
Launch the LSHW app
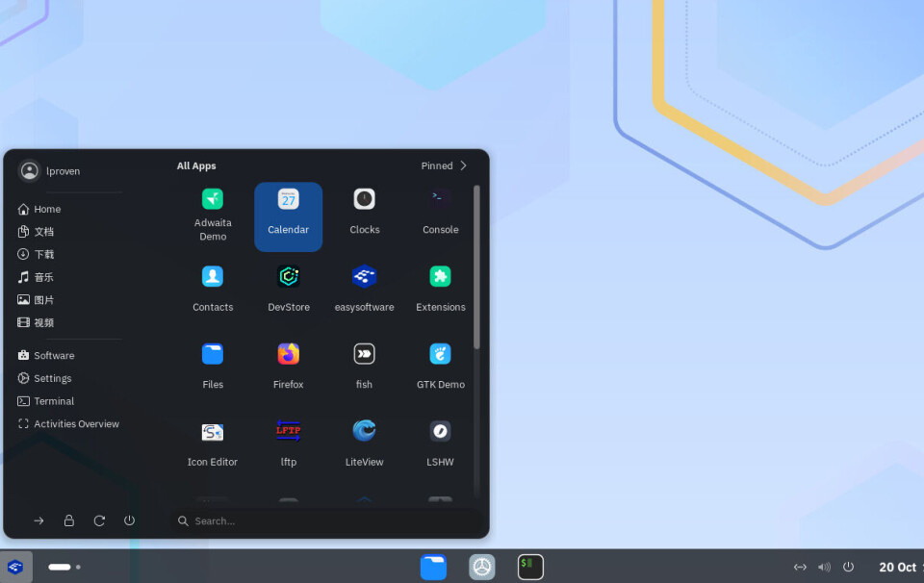pos(440,444)
